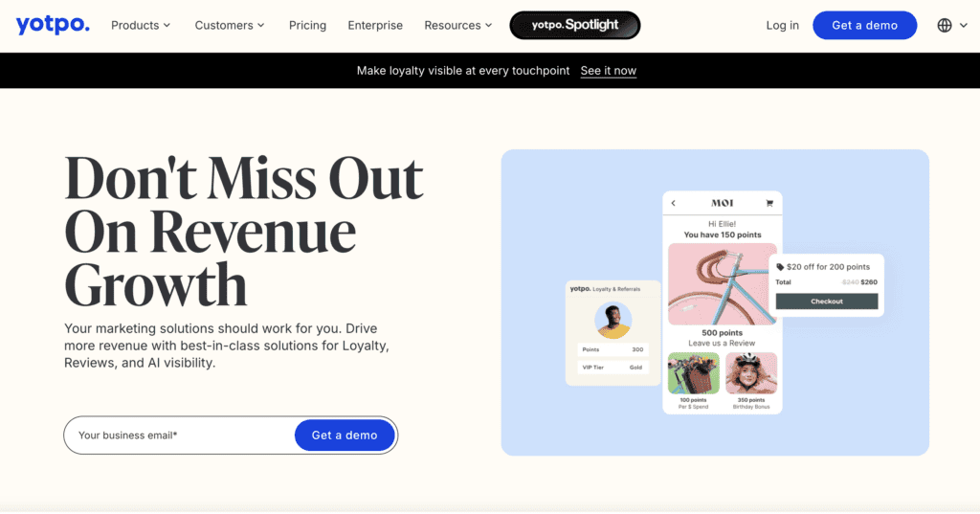
Task: Click the price tag icon beside $20 off
Action: pyautogui.click(x=780, y=267)
